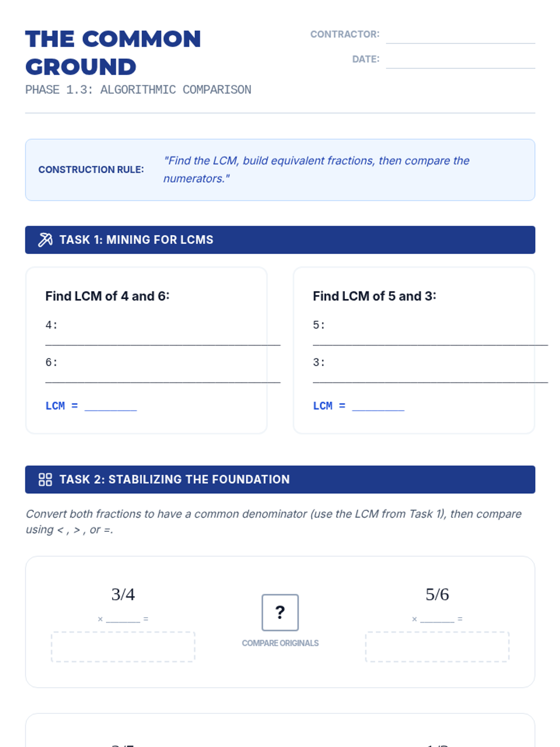Click the question mark comparison box
The height and width of the screenshot is (747, 560).
[280, 613]
